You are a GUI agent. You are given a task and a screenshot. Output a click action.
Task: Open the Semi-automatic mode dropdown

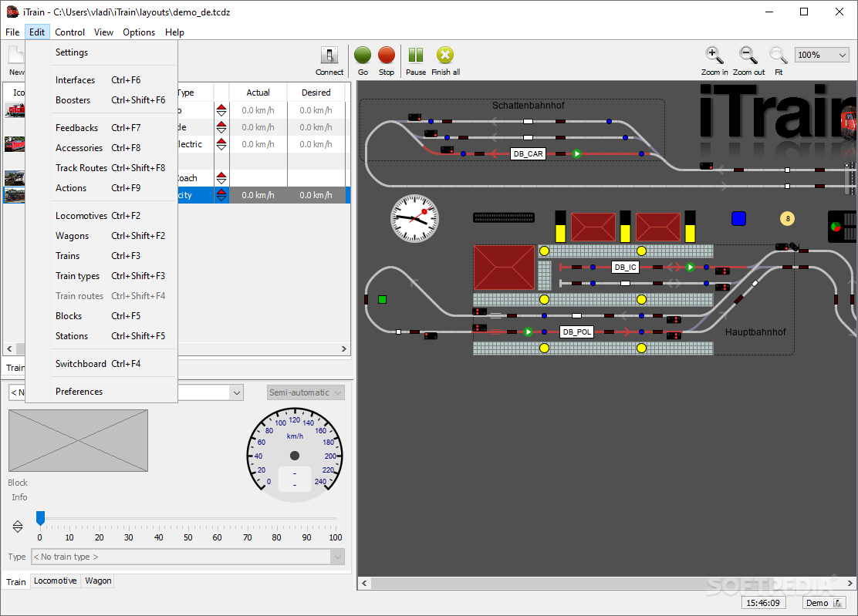306,392
